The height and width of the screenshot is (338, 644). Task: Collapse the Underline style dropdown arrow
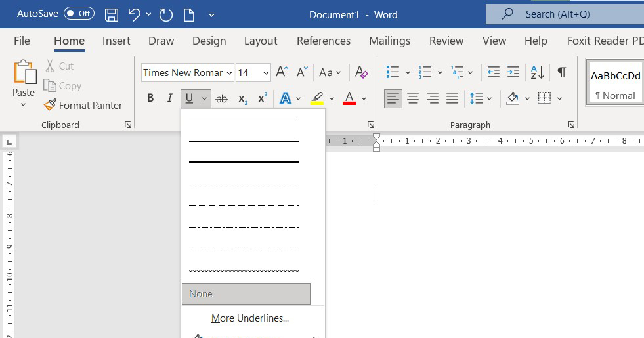pyautogui.click(x=204, y=98)
